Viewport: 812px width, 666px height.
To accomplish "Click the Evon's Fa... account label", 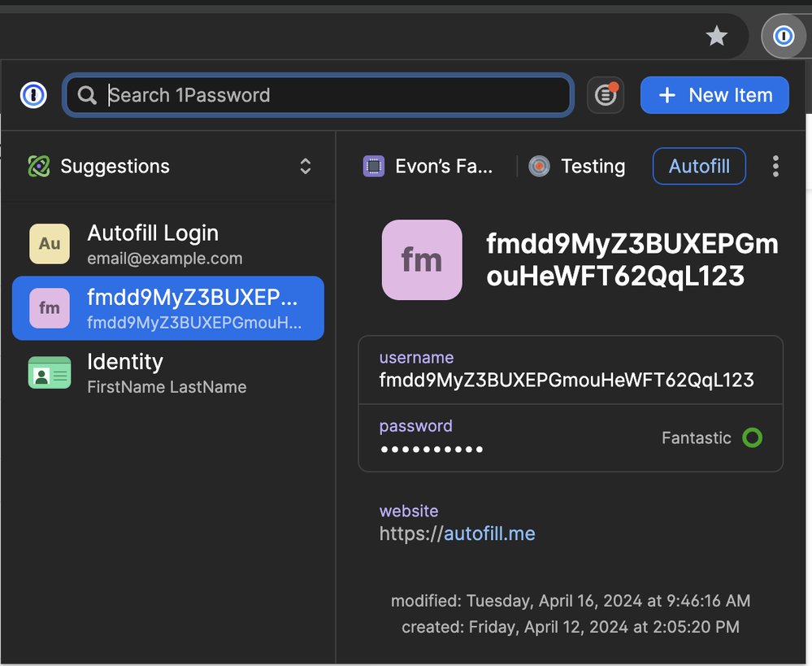I will (444, 167).
